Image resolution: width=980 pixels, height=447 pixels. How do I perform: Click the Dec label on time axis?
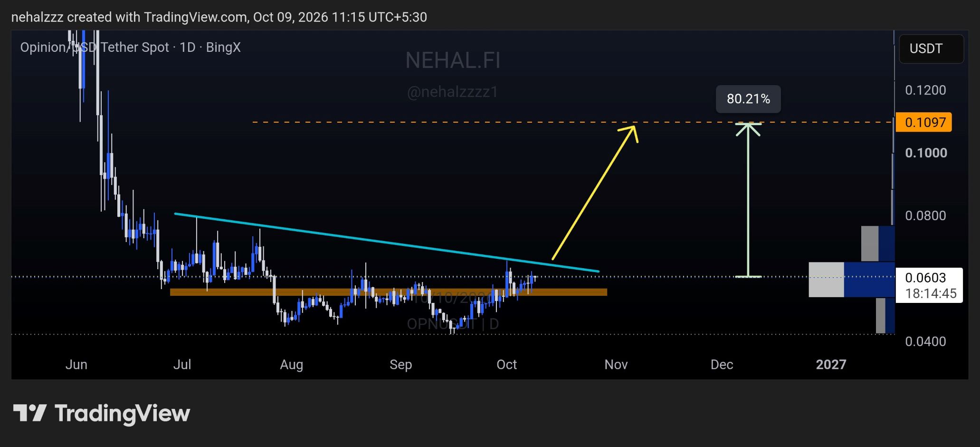tap(722, 365)
